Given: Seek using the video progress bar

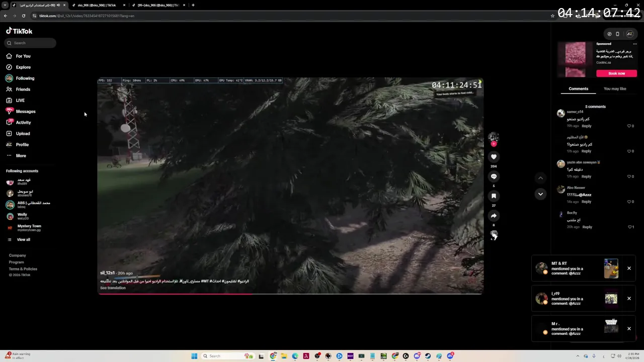Looking at the screenshot, I should click(290, 293).
